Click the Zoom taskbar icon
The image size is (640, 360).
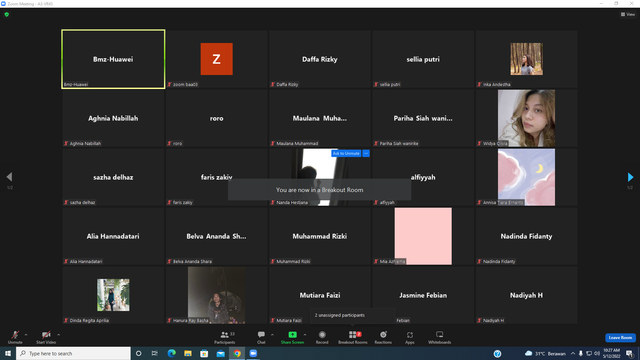click(253, 353)
